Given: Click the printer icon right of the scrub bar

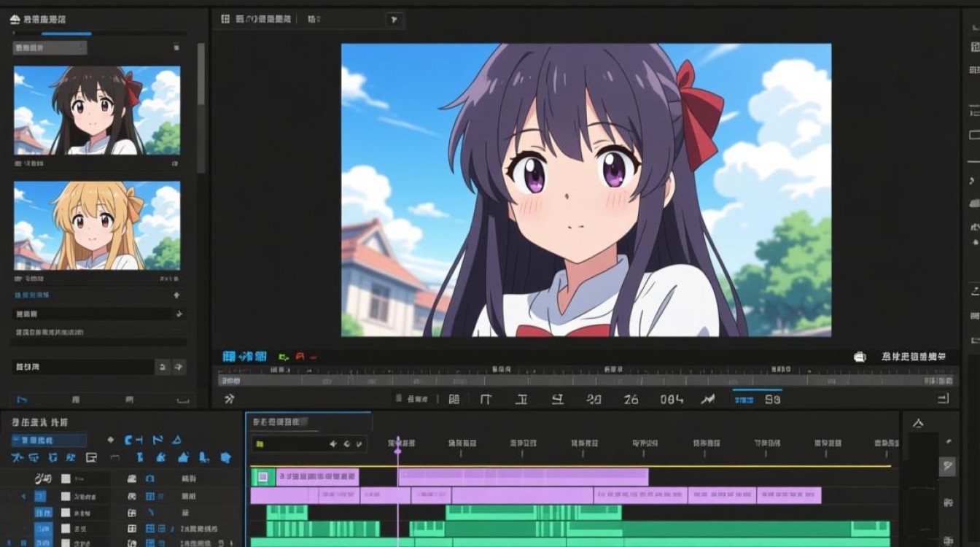Looking at the screenshot, I should [x=860, y=357].
